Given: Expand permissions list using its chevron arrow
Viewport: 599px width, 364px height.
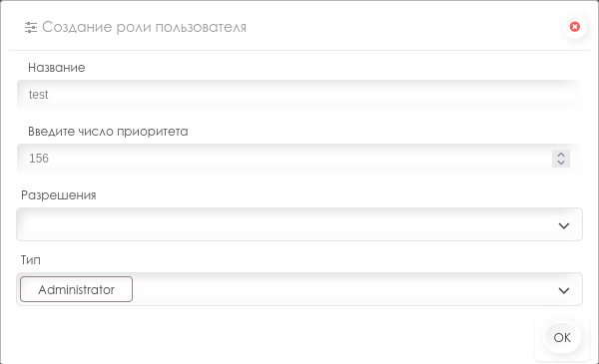Looking at the screenshot, I should click(564, 225).
